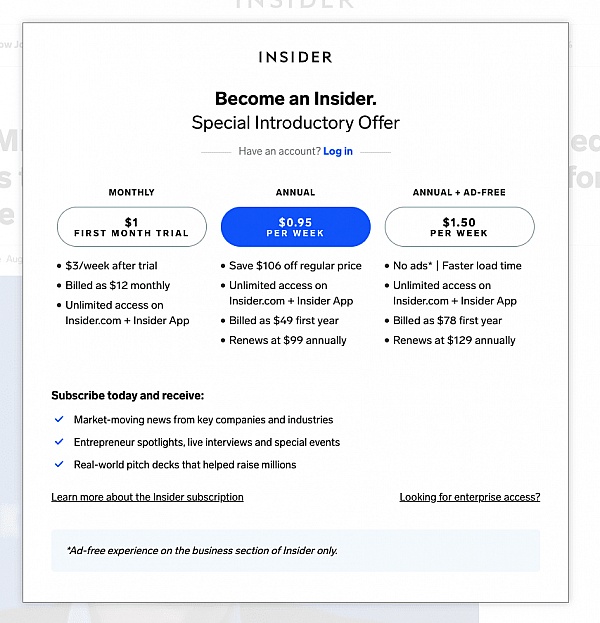
Task: Click the ad-free experience footnote box
Action: [296, 550]
